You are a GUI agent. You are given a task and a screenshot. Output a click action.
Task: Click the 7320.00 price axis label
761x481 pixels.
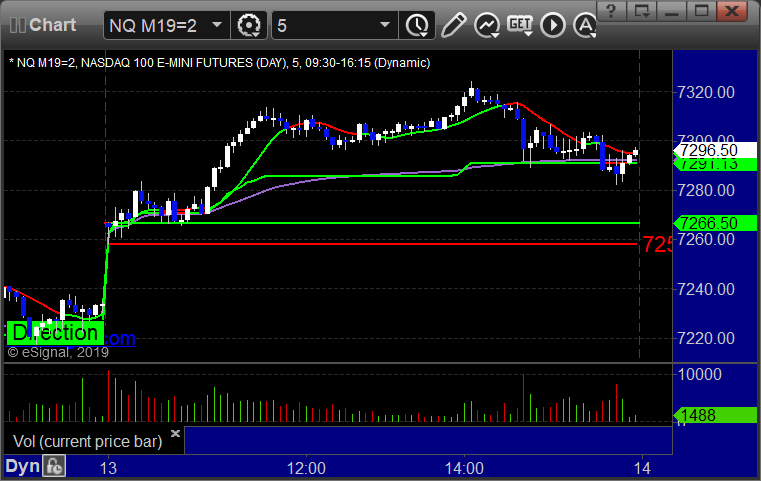click(x=706, y=92)
